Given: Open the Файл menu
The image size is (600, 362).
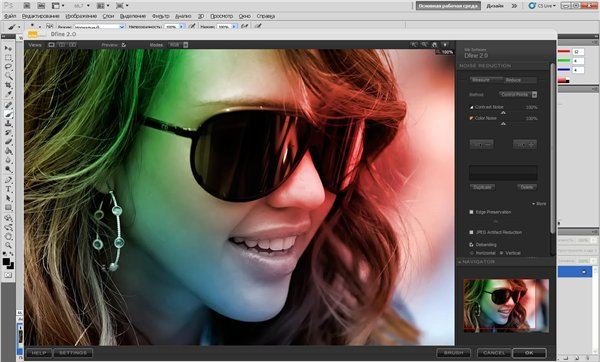Looking at the screenshot, I should coord(10,16).
